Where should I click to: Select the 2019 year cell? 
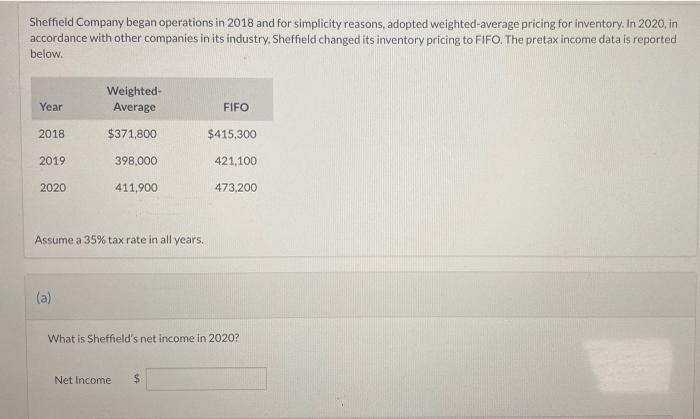click(x=52, y=161)
